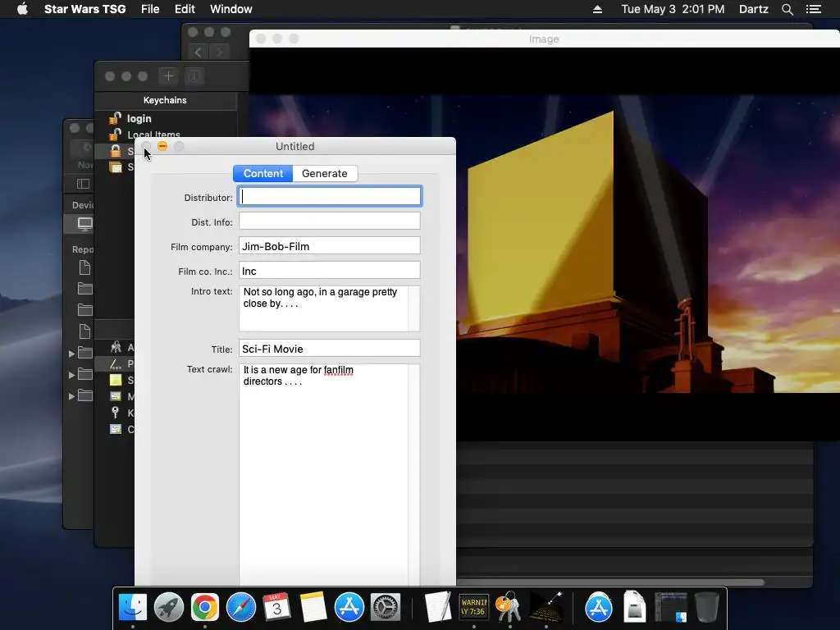
Task: Open the Apple menu
Action: pos(22,9)
